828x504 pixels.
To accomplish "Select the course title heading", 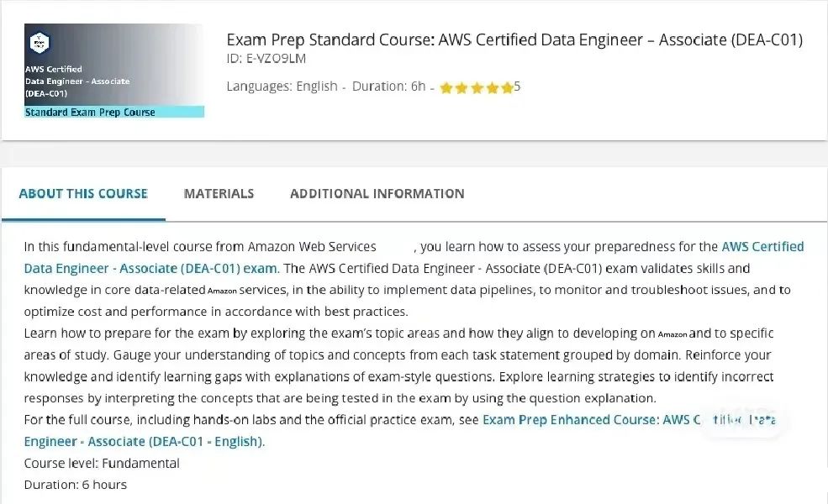I will (x=514, y=39).
